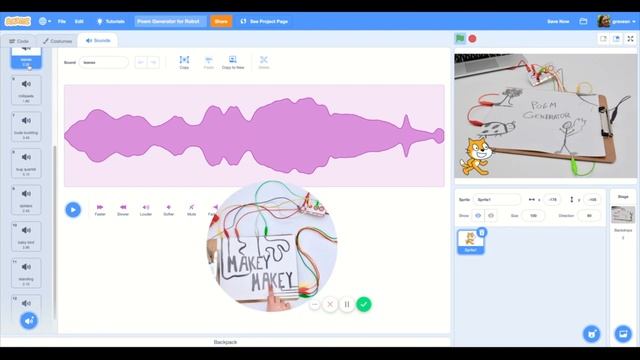Open See Project Page
The width and height of the screenshot is (640, 360).
click(x=264, y=21)
